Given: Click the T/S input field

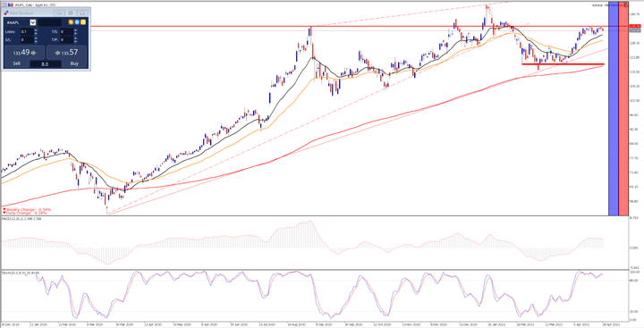Looking at the screenshot, I should click(66, 31).
